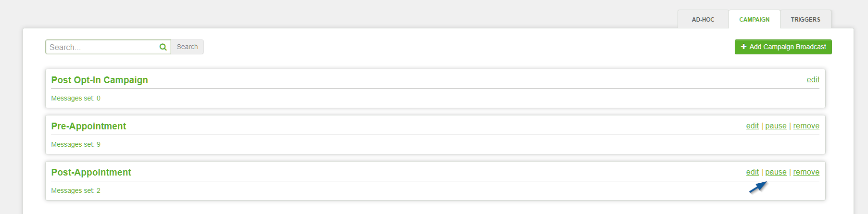Image resolution: width=868 pixels, height=214 pixels.
Task: Edit the Post-Appointment campaign
Action: tap(752, 172)
